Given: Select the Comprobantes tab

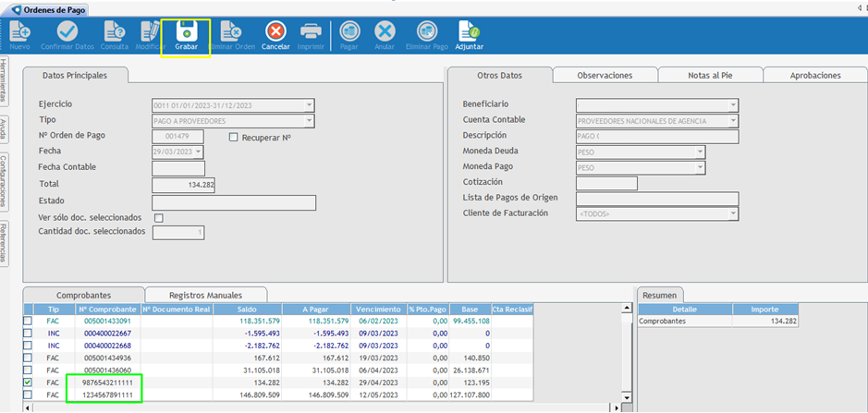Looking at the screenshot, I should point(83,295).
